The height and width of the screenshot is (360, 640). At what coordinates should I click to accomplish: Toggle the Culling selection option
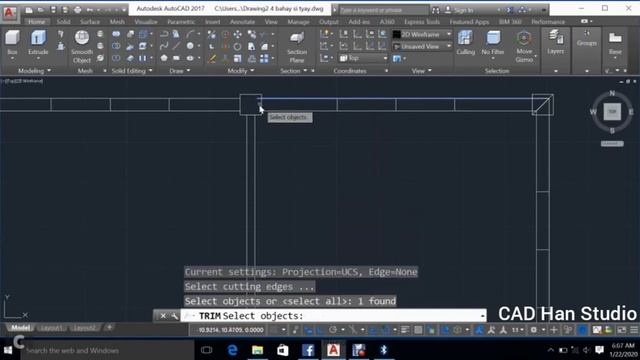465,43
